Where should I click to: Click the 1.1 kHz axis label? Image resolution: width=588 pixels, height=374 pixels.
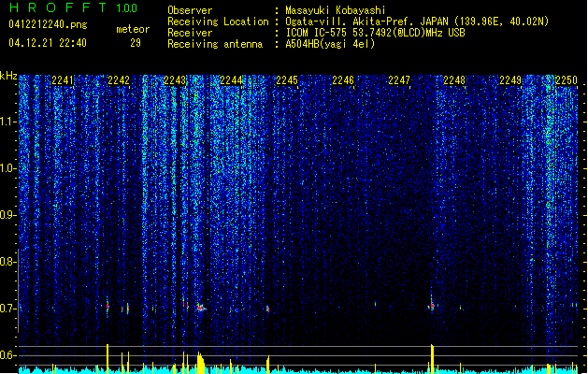point(8,122)
